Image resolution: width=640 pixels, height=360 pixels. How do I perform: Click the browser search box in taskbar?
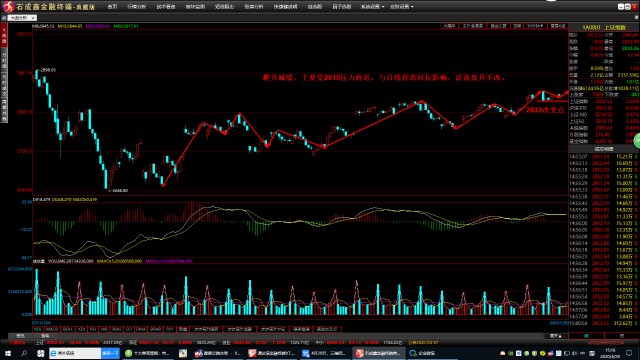75,353
